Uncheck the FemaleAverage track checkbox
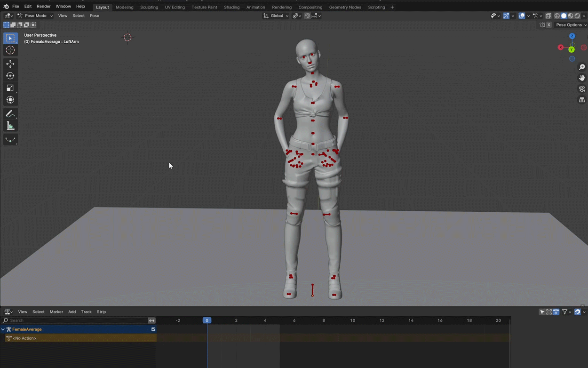The width and height of the screenshot is (588, 368). [x=153, y=329]
